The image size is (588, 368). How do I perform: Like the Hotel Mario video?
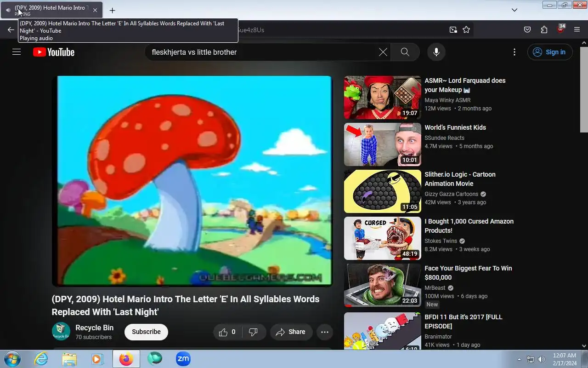tap(228, 332)
